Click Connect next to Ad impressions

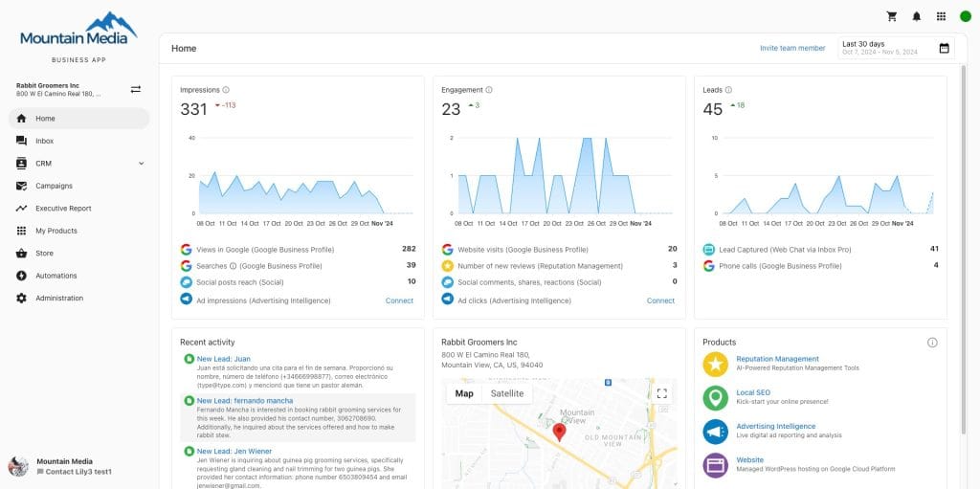coord(399,300)
